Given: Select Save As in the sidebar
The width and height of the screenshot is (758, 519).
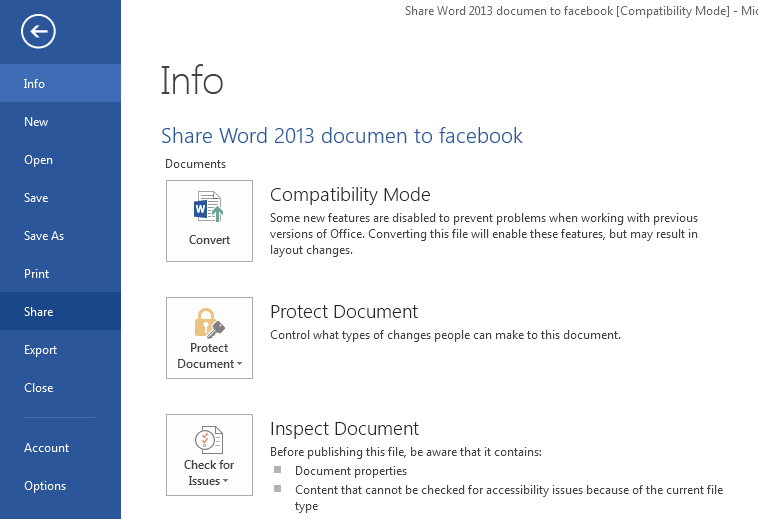Looking at the screenshot, I should pyautogui.click(x=44, y=236).
